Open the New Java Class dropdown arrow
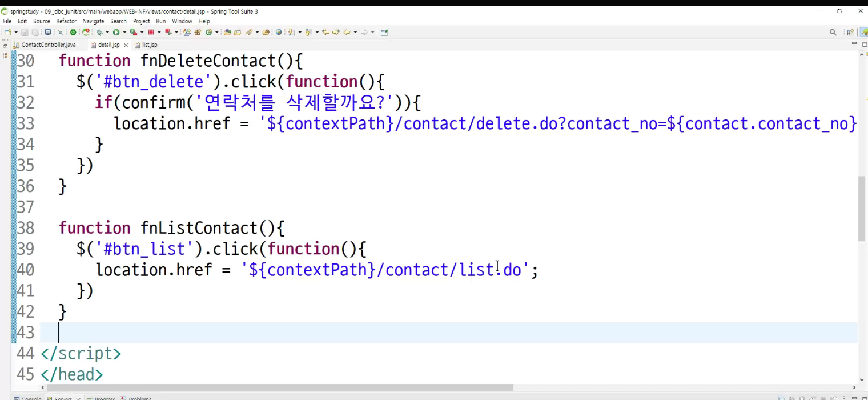Screen dimensions: 868x400 coord(217,33)
